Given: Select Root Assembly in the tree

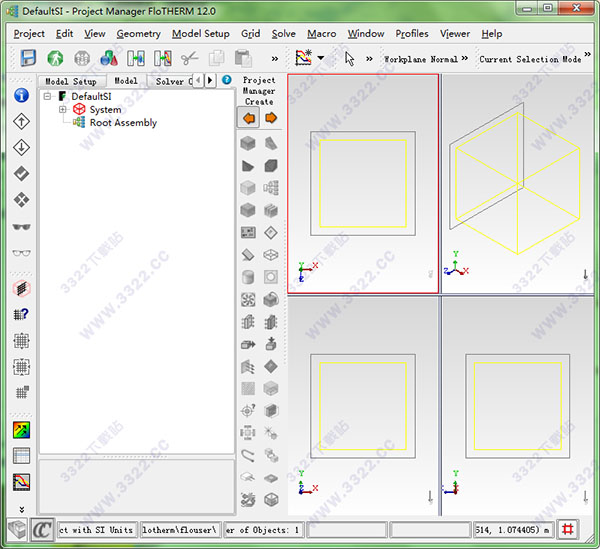Looking at the screenshot, I should [123, 123].
